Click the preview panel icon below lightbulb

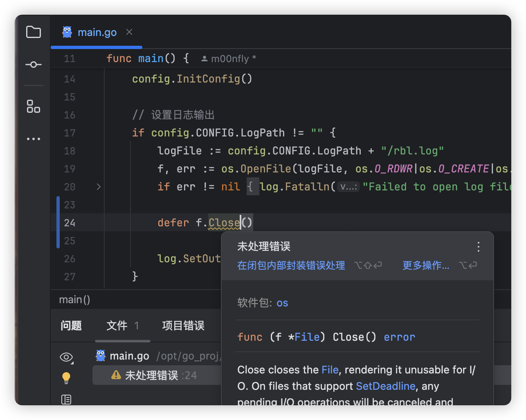click(x=66, y=399)
